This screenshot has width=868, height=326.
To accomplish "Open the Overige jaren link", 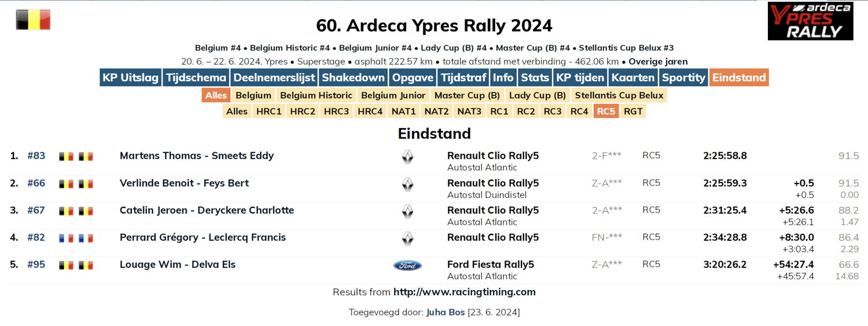I will point(658,62).
